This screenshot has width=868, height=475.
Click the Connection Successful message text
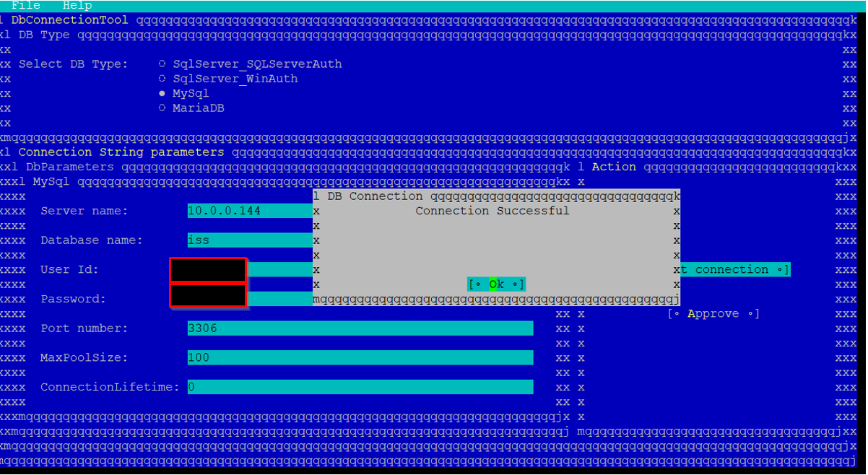tap(492, 211)
